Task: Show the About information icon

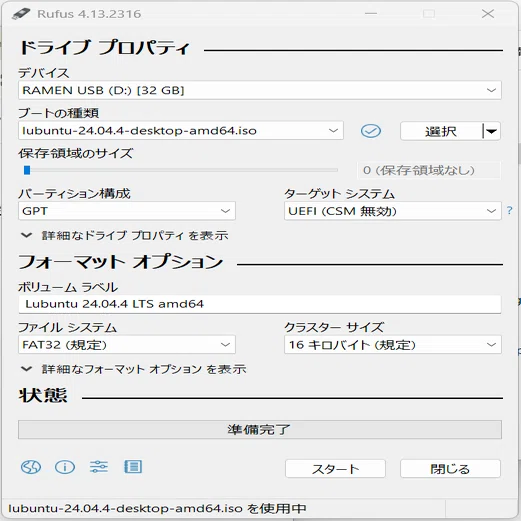Action: pyautogui.click(x=65, y=467)
